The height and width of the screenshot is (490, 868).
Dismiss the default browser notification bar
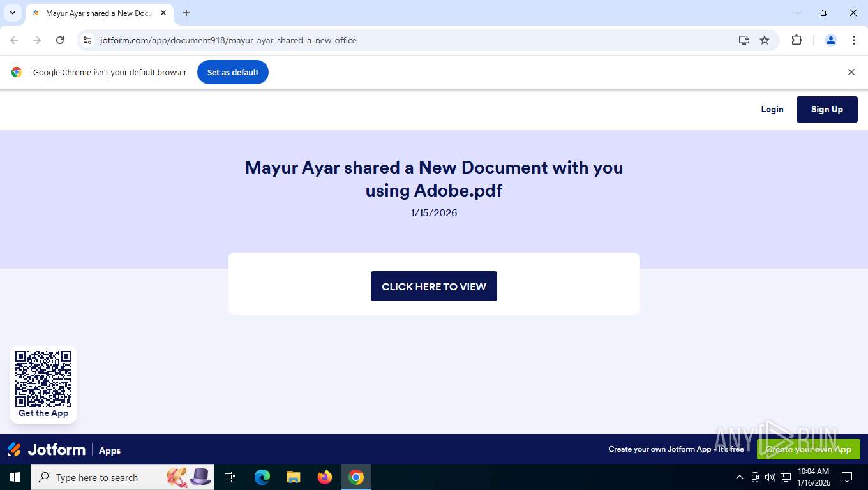click(x=851, y=72)
